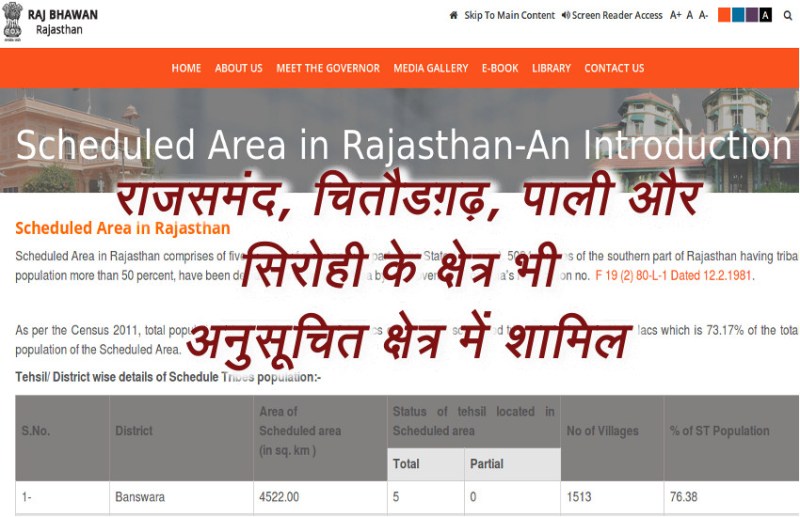Click the Raj Bhawan emblem logo
The height and width of the screenshot is (517, 800).
pos(12,22)
